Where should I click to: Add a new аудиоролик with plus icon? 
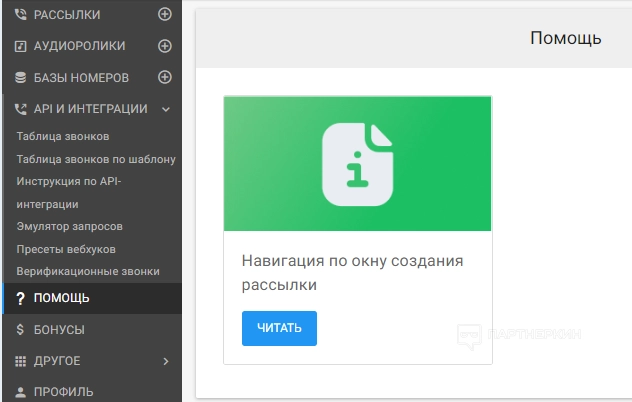click(x=164, y=46)
